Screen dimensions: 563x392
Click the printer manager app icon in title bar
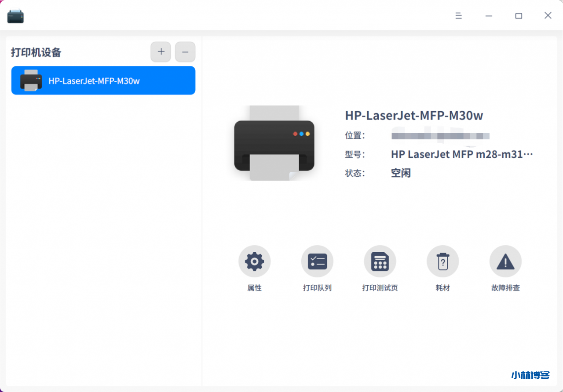(x=15, y=16)
